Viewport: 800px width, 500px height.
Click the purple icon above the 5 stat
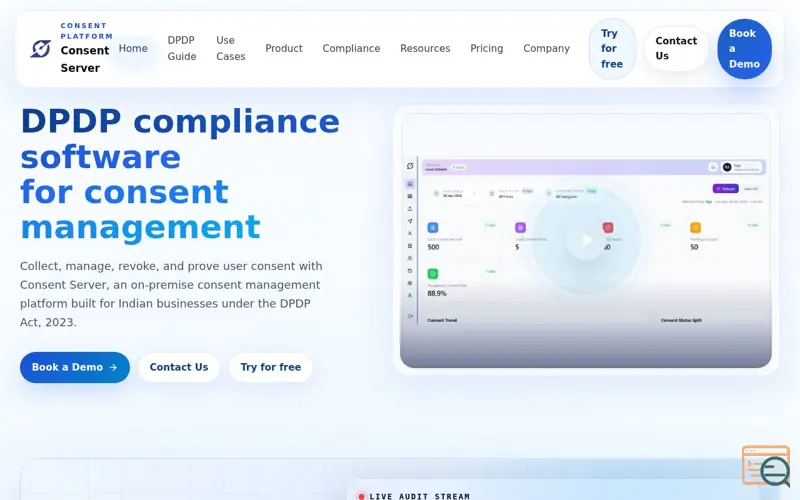click(520, 228)
